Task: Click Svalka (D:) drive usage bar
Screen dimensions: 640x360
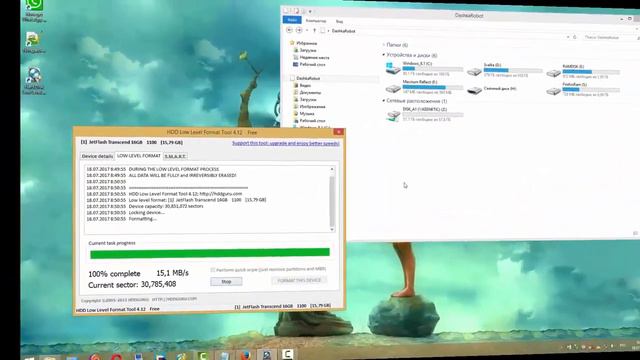Action: coord(513,70)
